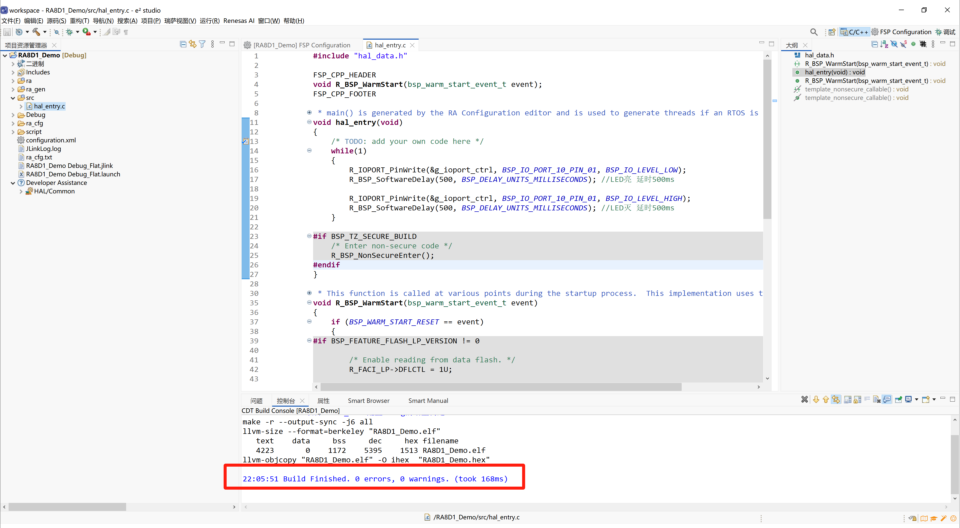The height and width of the screenshot is (528, 960).
Task: Switch to 调试 debug perspective button
Action: [x=945, y=32]
